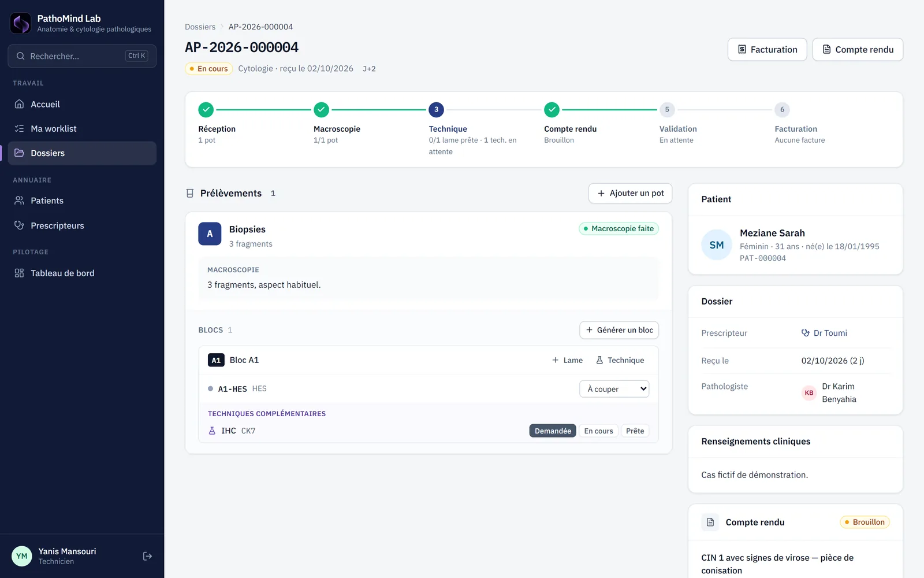
Task: Click the Compte rendu button at top right
Action: pyautogui.click(x=858, y=50)
